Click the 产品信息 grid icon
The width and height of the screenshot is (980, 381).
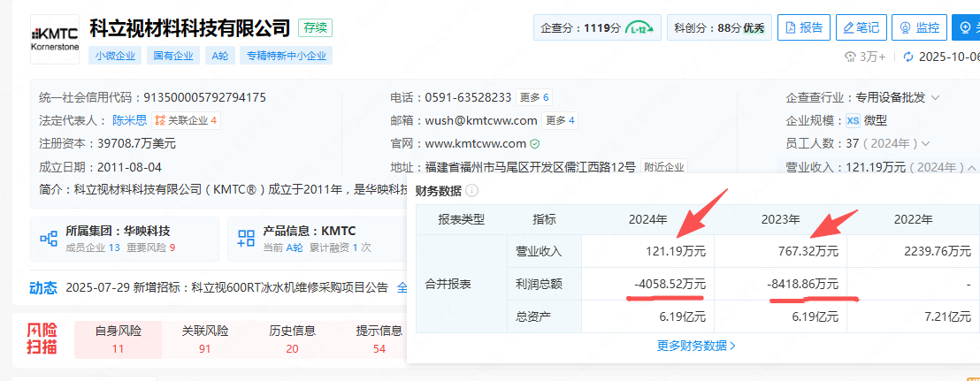[x=246, y=238]
